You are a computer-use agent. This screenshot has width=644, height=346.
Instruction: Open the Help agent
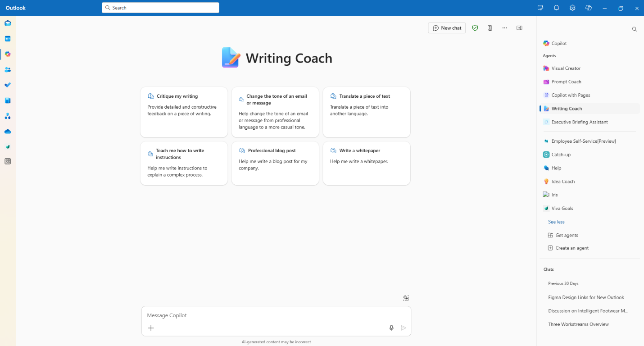point(590,168)
